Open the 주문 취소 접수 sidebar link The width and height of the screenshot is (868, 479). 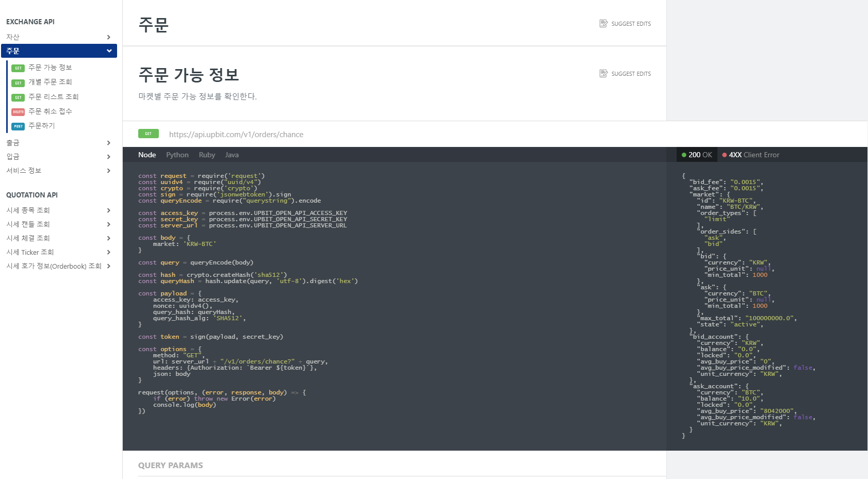pyautogui.click(x=50, y=111)
